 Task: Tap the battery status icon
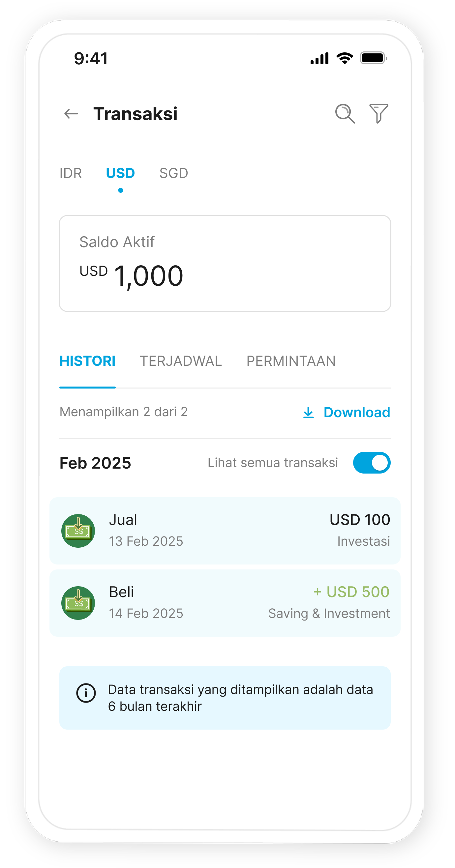(373, 58)
